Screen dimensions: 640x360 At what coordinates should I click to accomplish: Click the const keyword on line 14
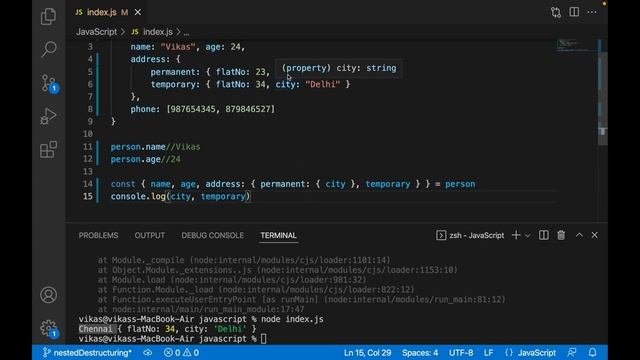(x=123, y=184)
